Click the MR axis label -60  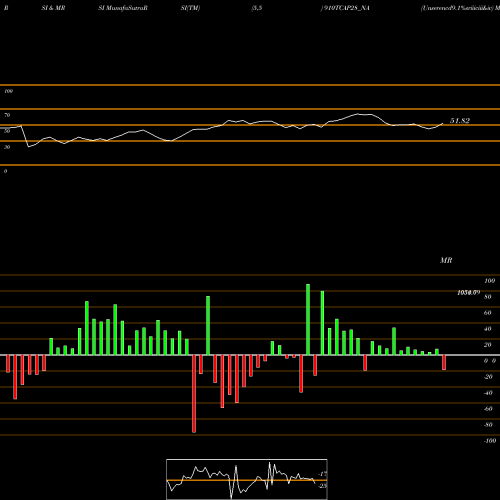click(x=488, y=409)
